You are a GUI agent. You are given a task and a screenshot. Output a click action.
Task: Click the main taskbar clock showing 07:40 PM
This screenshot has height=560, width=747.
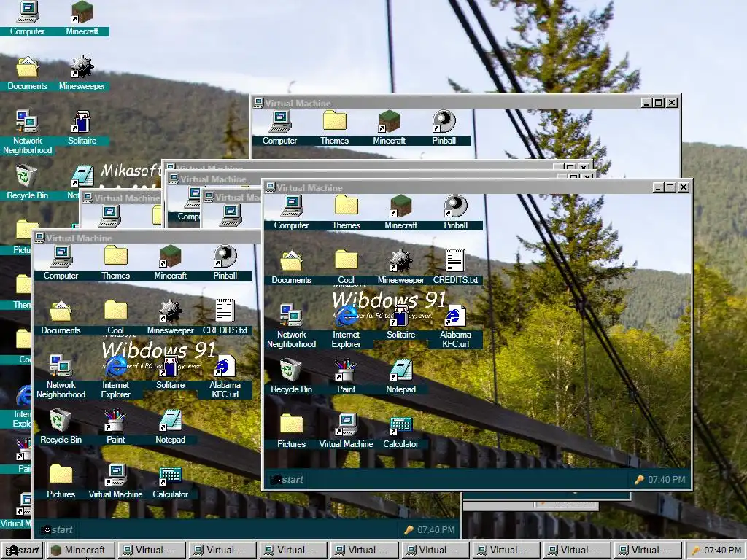[x=716, y=550]
